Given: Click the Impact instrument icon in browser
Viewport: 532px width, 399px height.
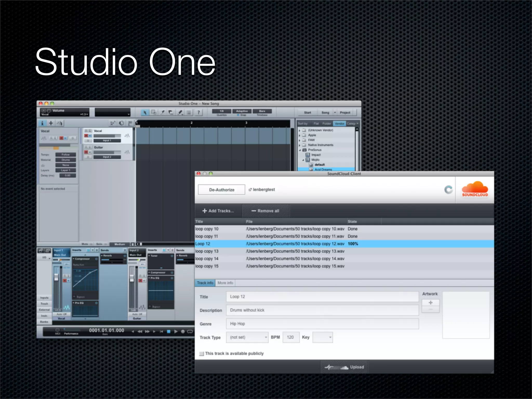Looking at the screenshot, I should (x=308, y=155).
